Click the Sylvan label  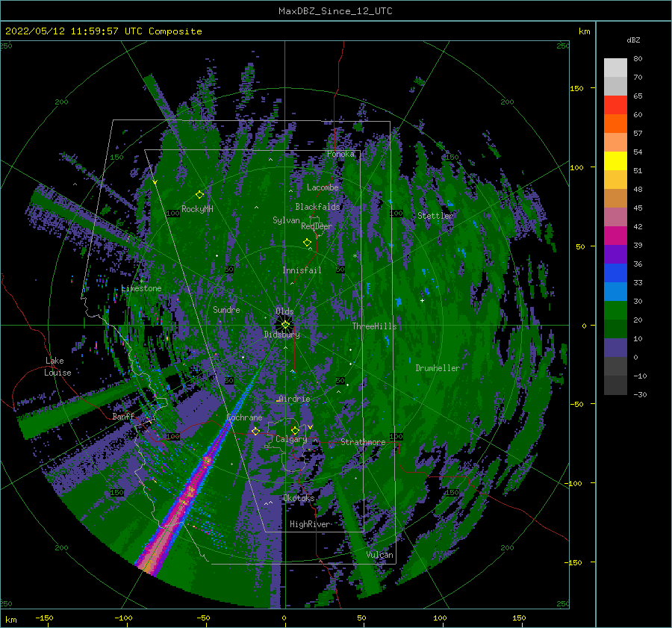point(286,220)
